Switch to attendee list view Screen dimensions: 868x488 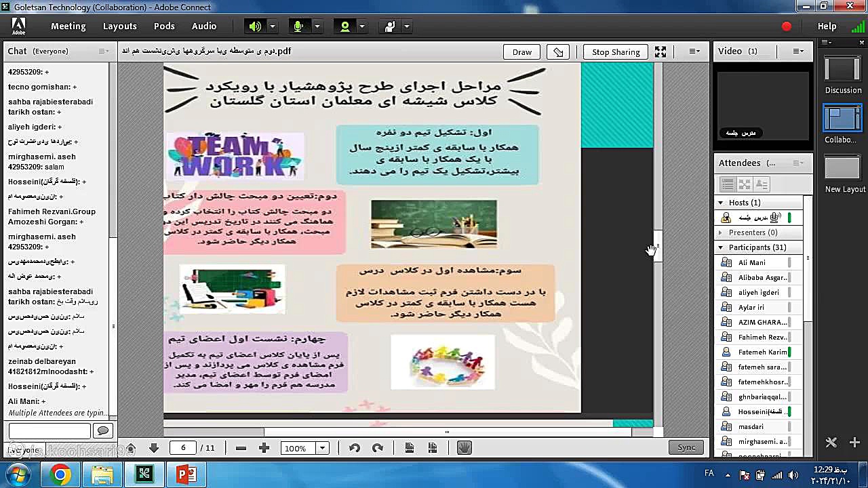[728, 184]
